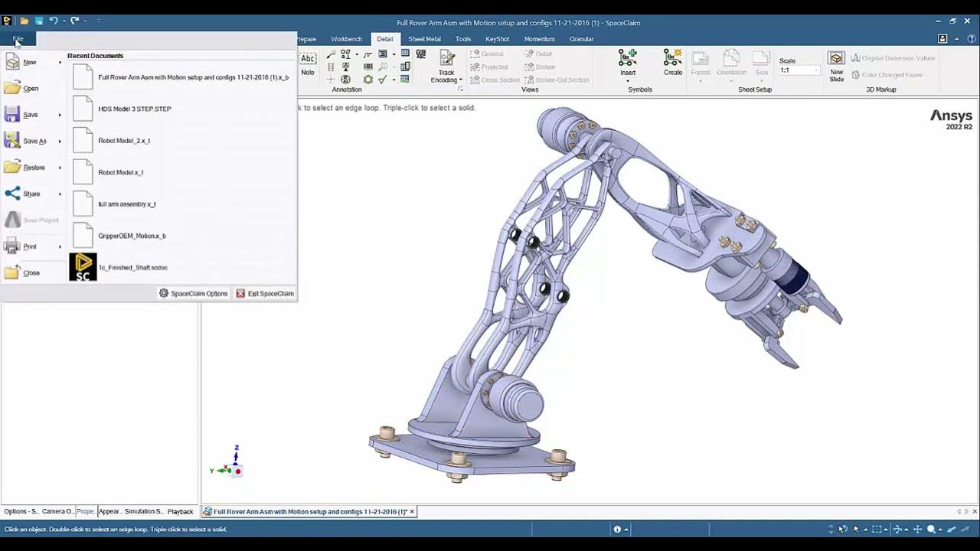This screenshot has width=980, height=551.
Task: Expand the Save submenu arrow
Action: pos(60,115)
